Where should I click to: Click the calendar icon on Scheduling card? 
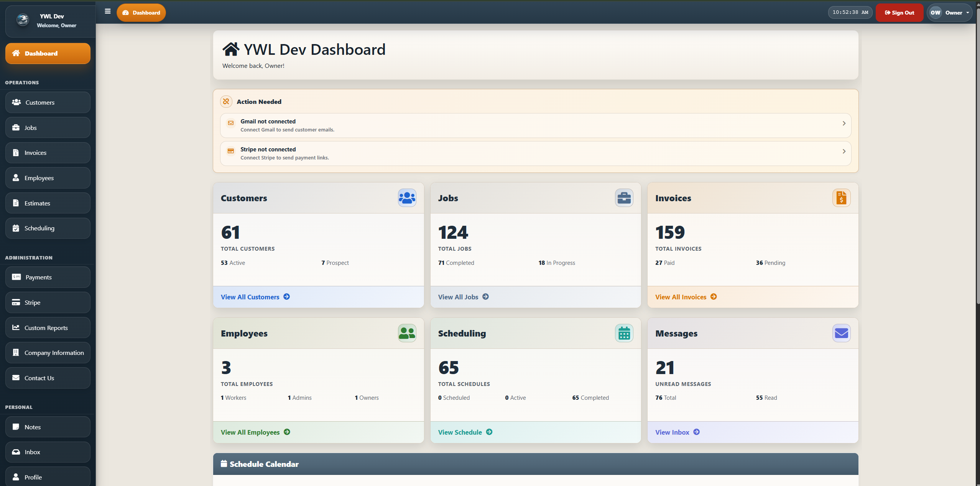[x=624, y=333]
